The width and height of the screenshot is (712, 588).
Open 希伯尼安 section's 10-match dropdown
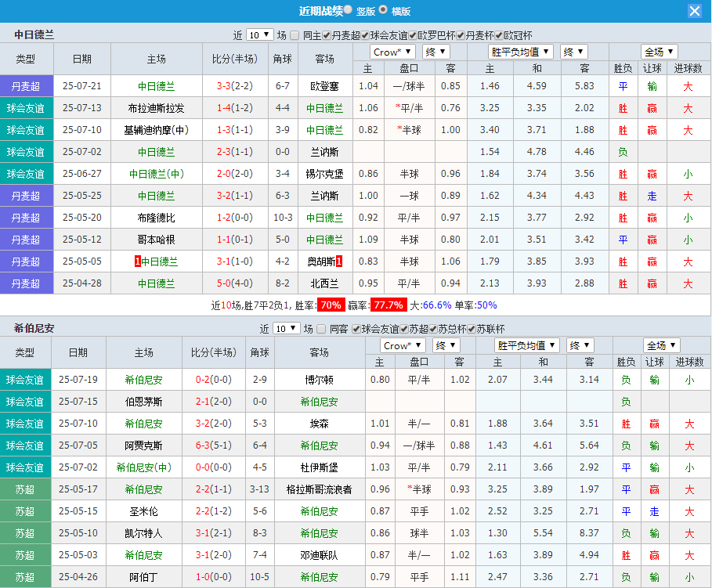[286, 328]
